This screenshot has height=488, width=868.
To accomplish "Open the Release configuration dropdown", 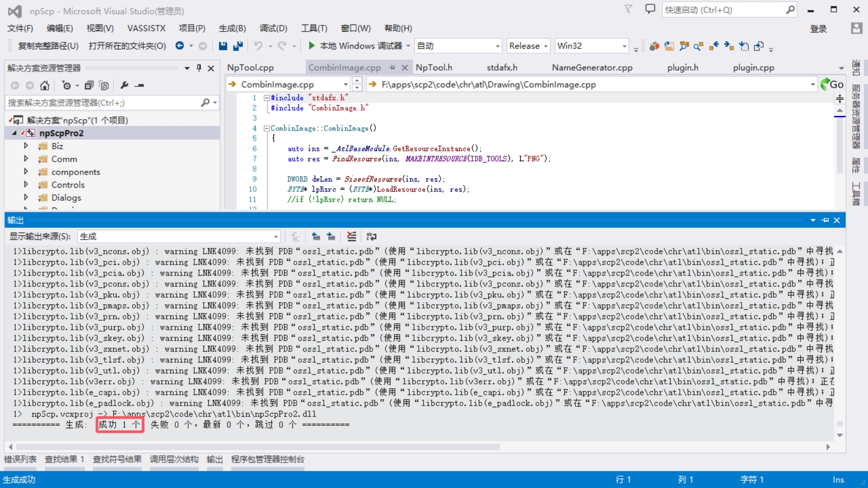I will point(528,46).
